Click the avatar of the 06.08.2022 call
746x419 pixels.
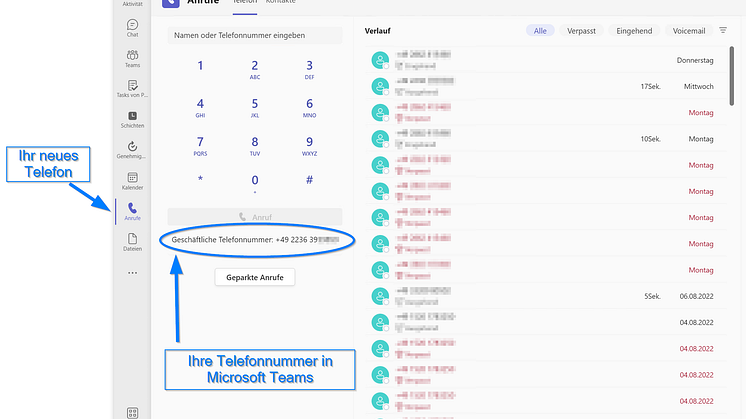point(380,296)
